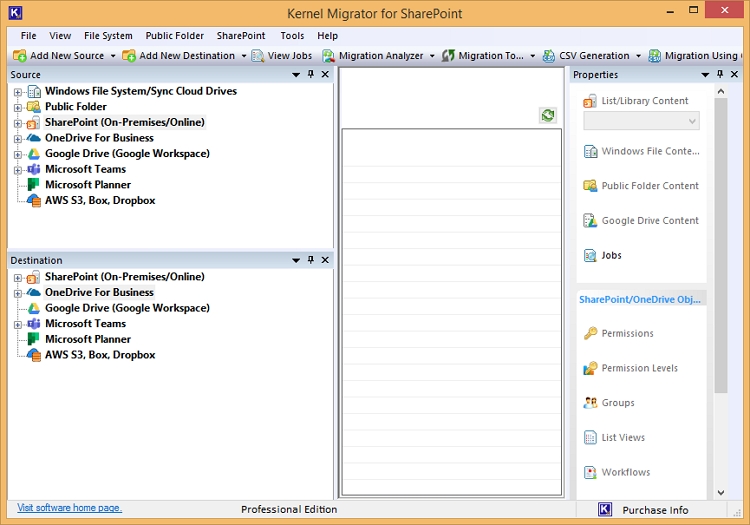This screenshot has height=525, width=750.
Task: Open Jobs in the Properties panel
Action: (611, 255)
